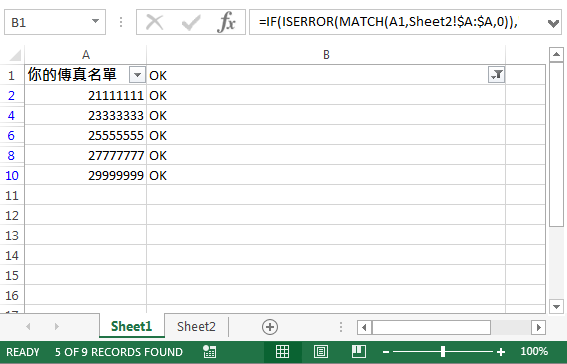Click the vertical scrollbar thumb
Screen dimensions: 567x364
coord(556,145)
